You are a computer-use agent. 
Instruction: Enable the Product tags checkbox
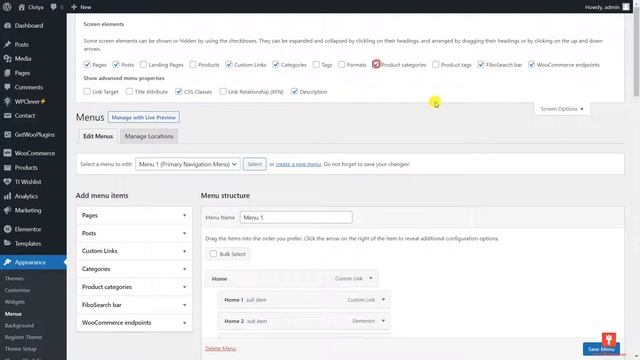[x=436, y=64]
